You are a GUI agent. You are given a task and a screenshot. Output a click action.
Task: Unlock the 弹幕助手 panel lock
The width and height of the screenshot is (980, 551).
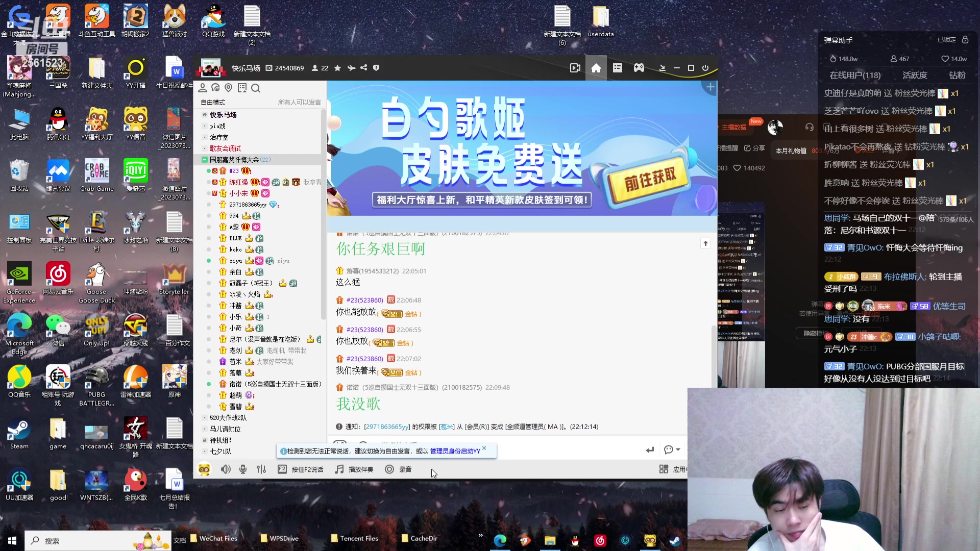click(x=965, y=39)
